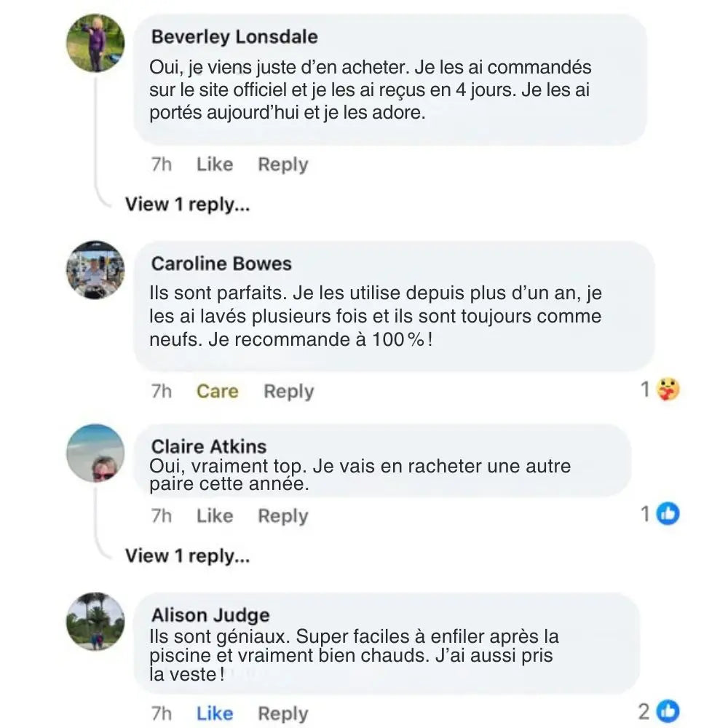The width and height of the screenshot is (728, 728).
Task: Open Beverley Lonsdale's profile picture
Action: point(95,43)
